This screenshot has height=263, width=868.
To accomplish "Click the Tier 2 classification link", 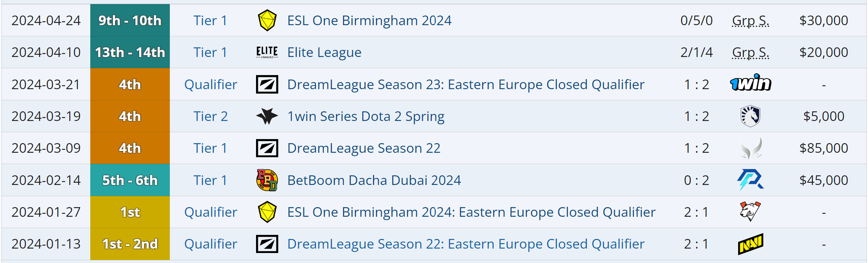I will pyautogui.click(x=211, y=116).
